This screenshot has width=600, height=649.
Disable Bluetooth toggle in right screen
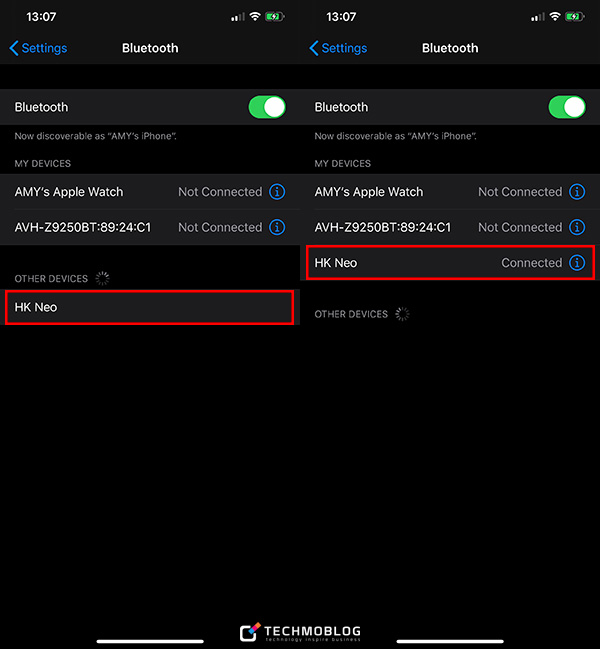coord(567,107)
